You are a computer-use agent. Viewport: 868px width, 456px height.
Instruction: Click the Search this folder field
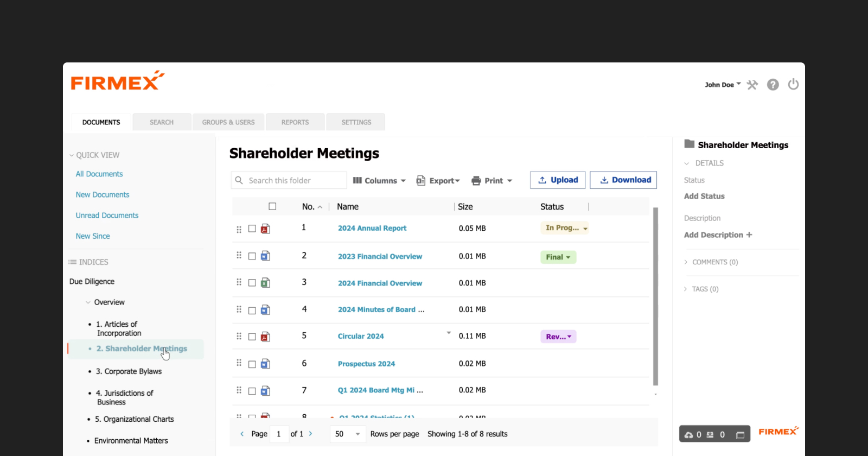point(289,180)
